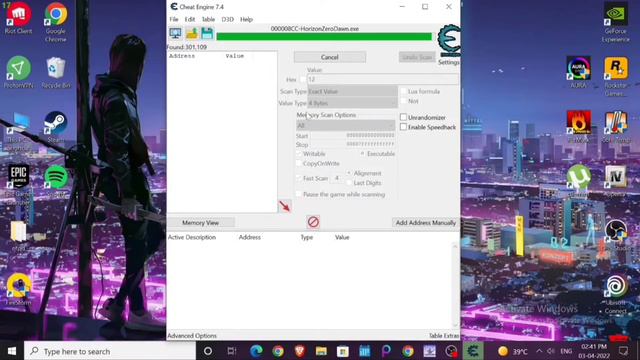Enable the Unrandomizer checkbox

pyautogui.click(x=403, y=117)
